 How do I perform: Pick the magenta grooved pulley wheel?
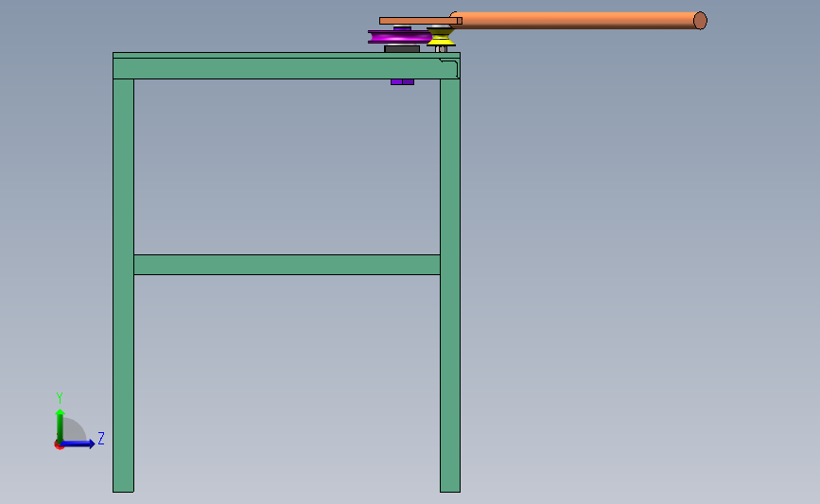[399, 37]
